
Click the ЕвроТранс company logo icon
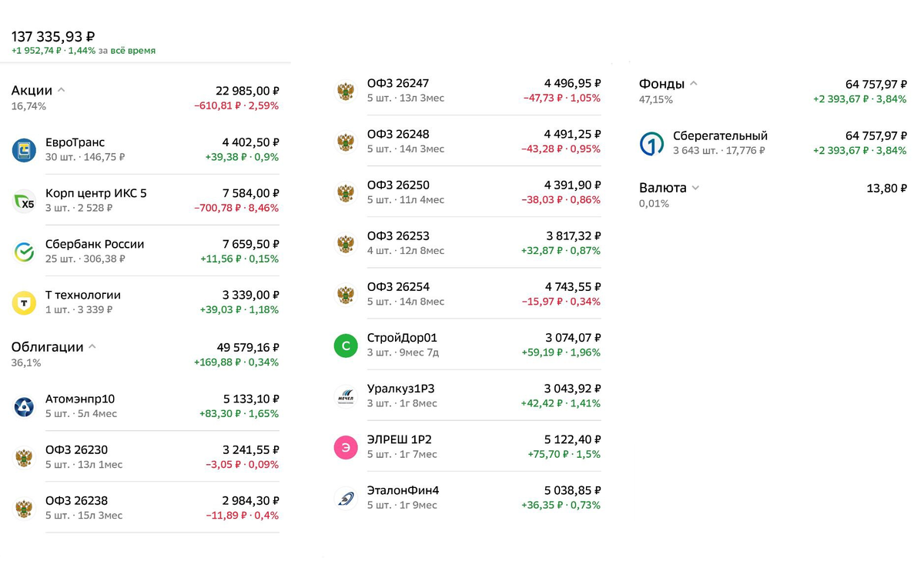click(x=24, y=150)
